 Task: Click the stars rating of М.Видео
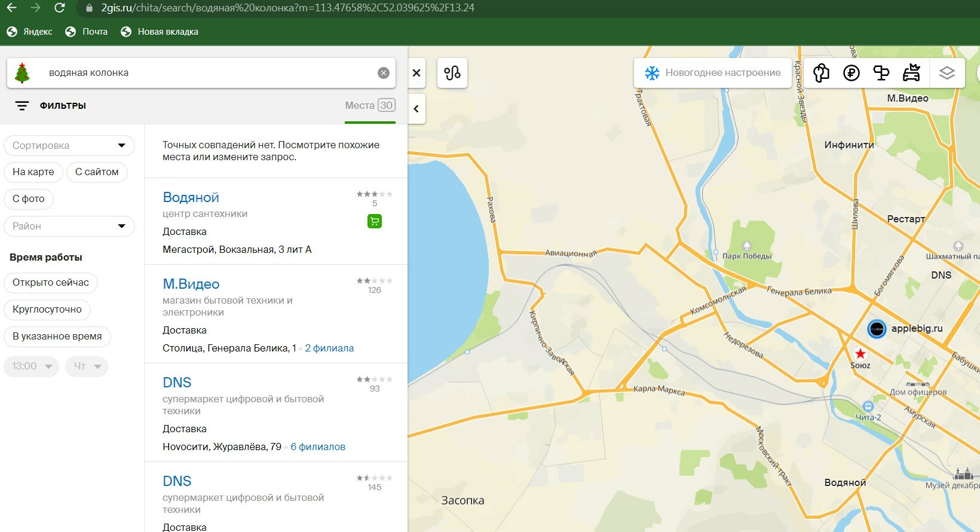pyautogui.click(x=375, y=281)
